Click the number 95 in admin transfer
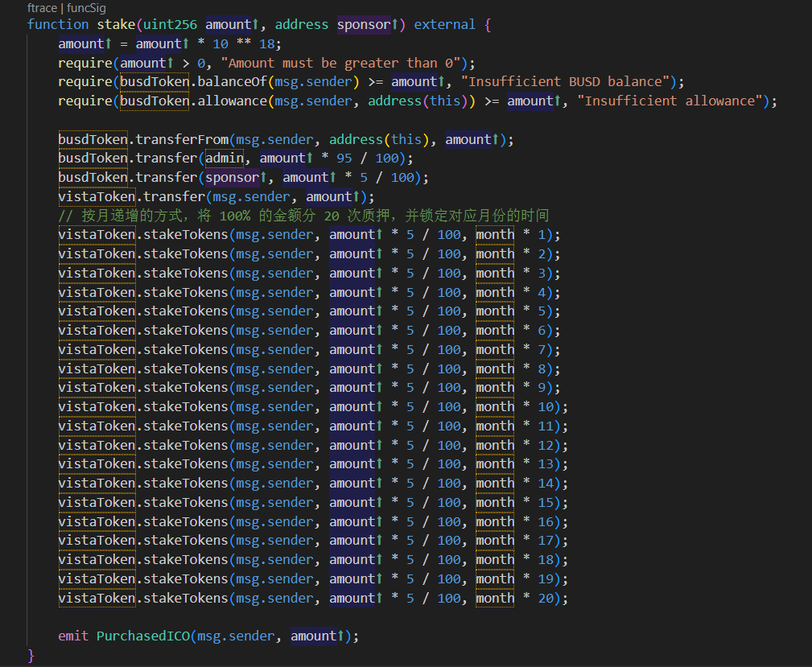The width and height of the screenshot is (812, 667). click(344, 158)
